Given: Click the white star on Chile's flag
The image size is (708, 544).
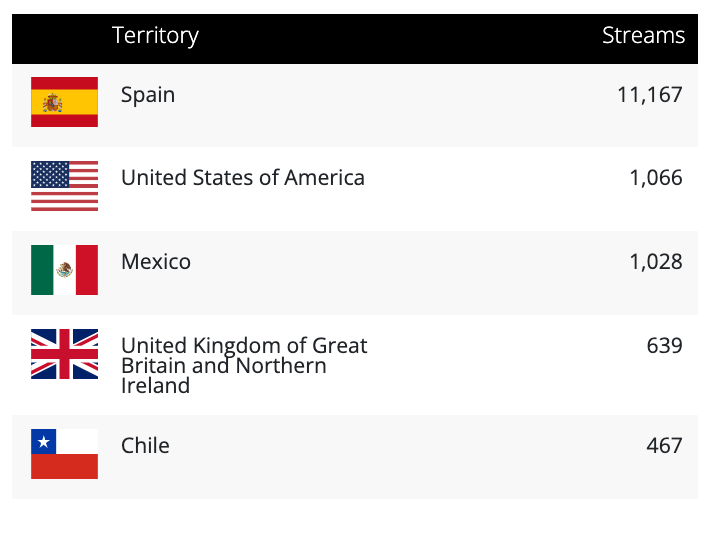Looking at the screenshot, I should (43, 441).
